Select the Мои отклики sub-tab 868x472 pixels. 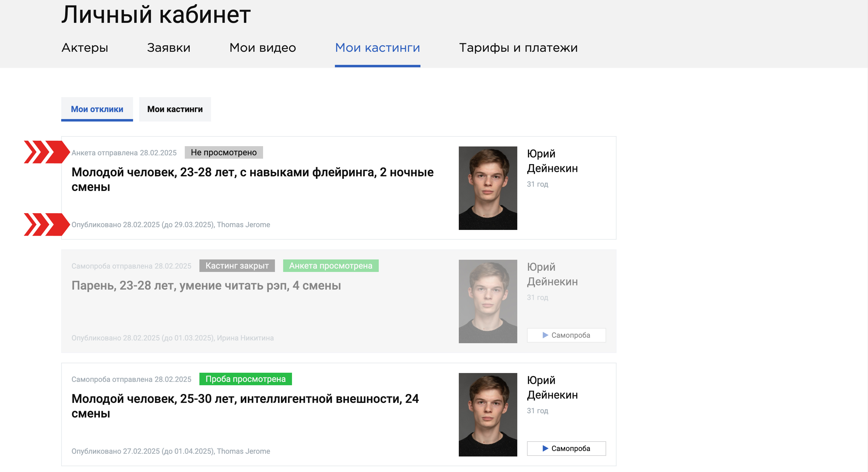97,109
